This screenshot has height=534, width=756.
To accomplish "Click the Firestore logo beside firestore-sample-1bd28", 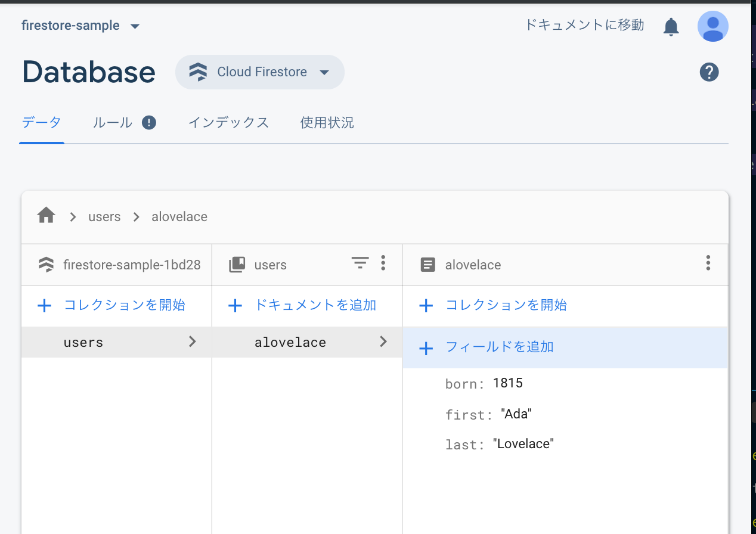I will [x=46, y=265].
